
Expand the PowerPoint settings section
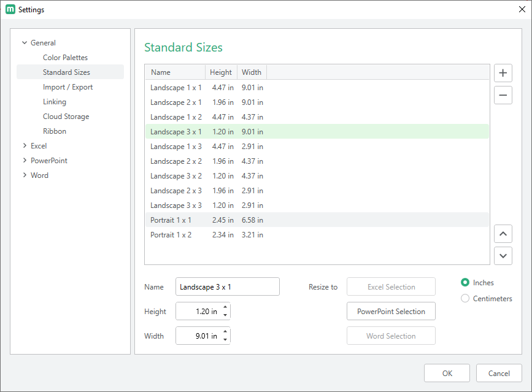(25, 161)
